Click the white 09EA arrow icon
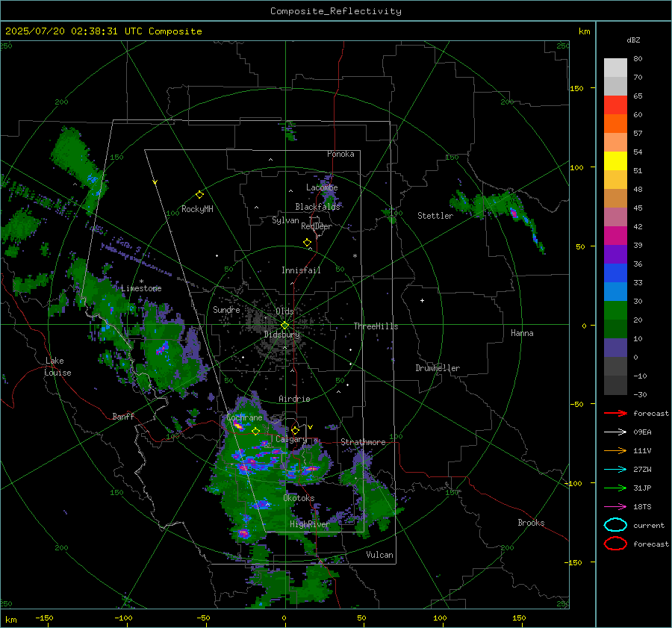The image size is (672, 628). point(615,432)
